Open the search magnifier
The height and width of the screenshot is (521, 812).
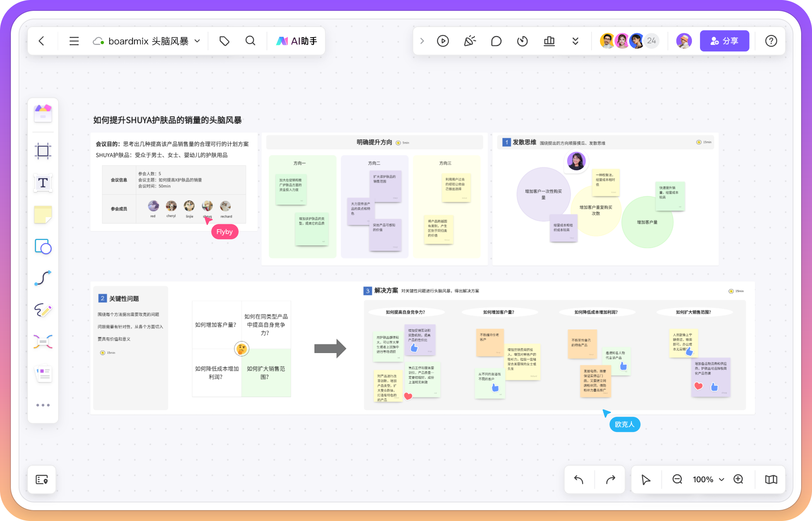[x=251, y=41]
